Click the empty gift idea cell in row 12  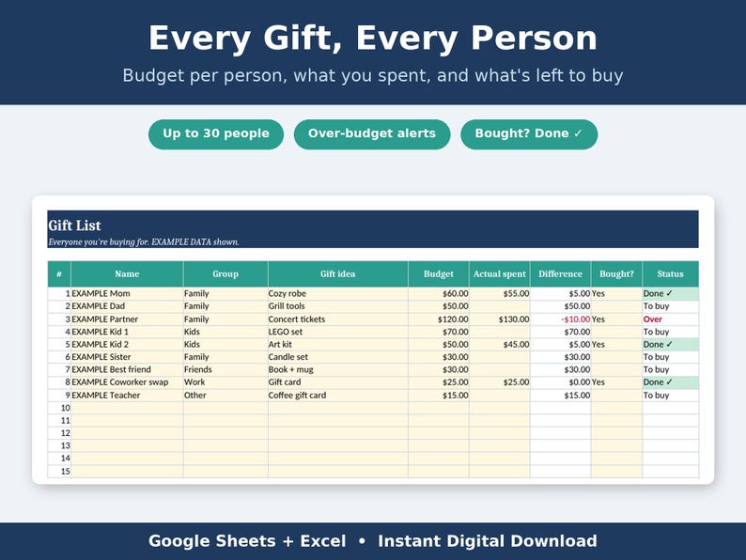[x=338, y=433]
